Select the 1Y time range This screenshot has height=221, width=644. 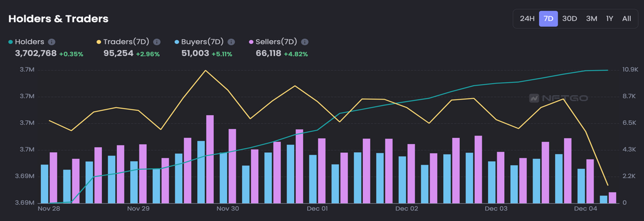609,19
